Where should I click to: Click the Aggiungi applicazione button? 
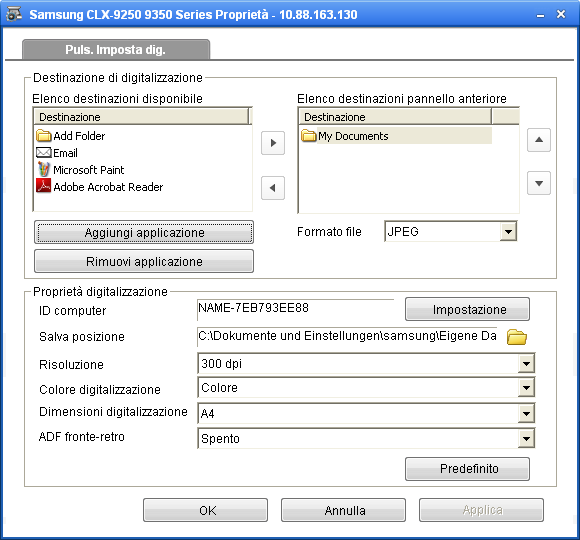pos(144,232)
